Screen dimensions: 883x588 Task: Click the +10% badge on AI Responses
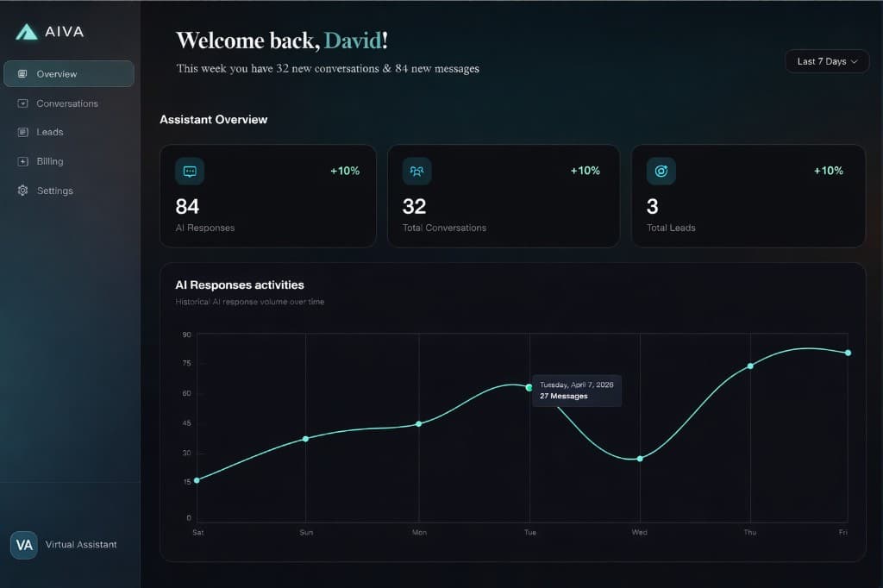(x=345, y=171)
